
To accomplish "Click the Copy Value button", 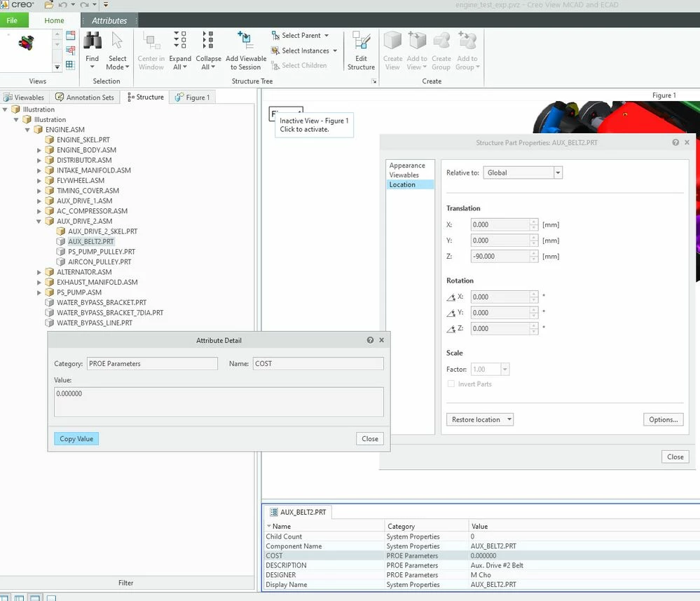I will coord(76,439).
